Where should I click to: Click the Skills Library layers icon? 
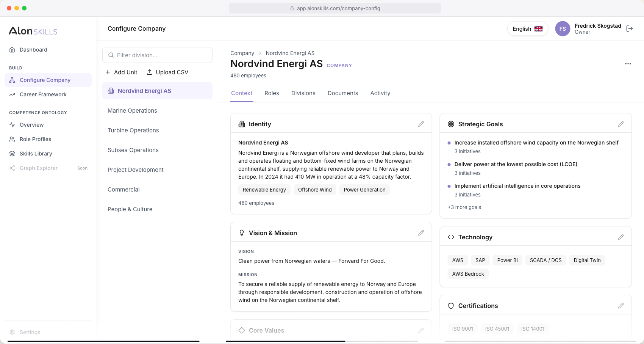(x=12, y=154)
